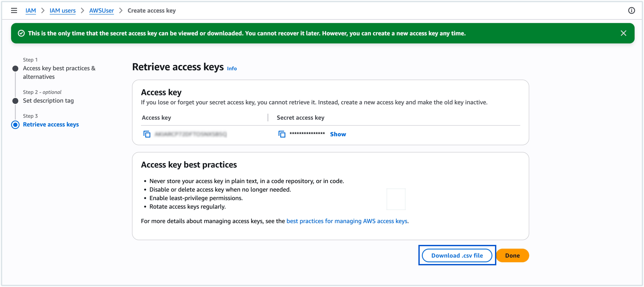Image resolution: width=644 pixels, height=287 pixels.
Task: Open the help info panel icon
Action: (631, 10)
